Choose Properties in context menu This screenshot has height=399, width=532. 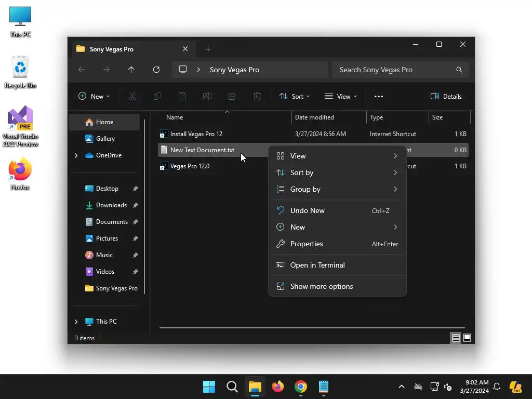click(337, 244)
